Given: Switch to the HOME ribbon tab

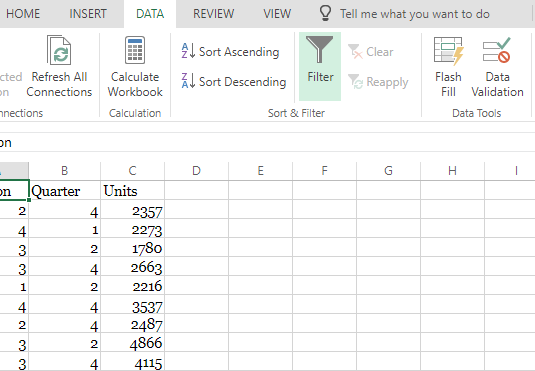Looking at the screenshot, I should tap(23, 14).
